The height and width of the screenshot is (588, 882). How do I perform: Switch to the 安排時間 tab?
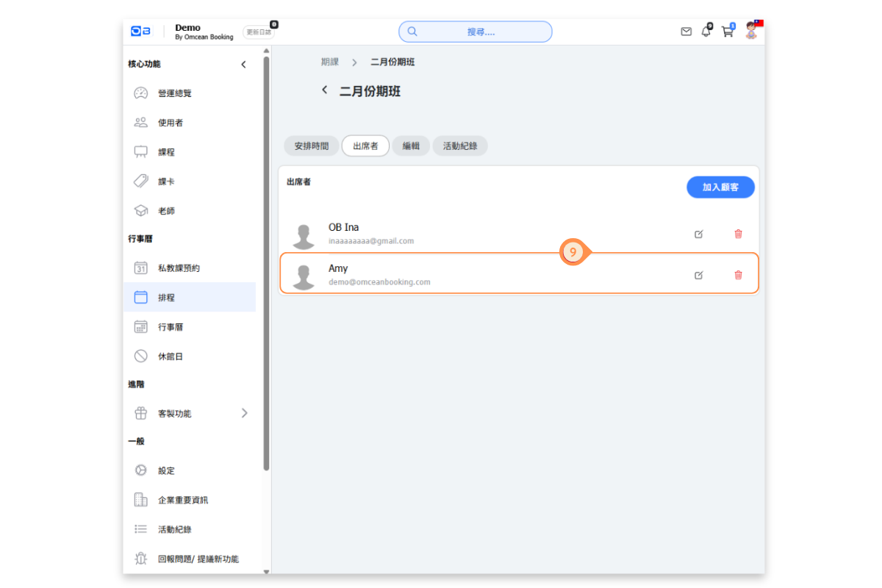pos(312,146)
